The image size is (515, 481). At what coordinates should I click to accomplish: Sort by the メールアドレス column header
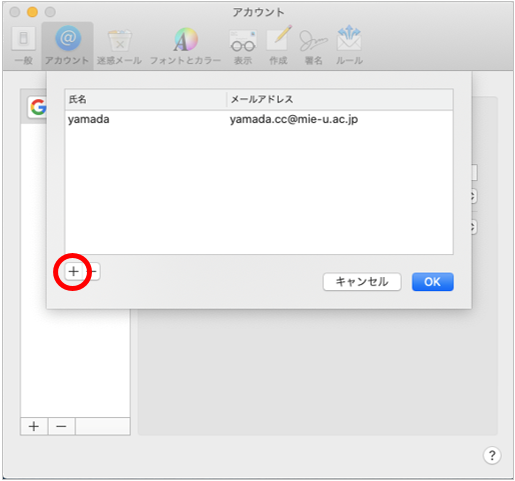[x=340, y=99]
